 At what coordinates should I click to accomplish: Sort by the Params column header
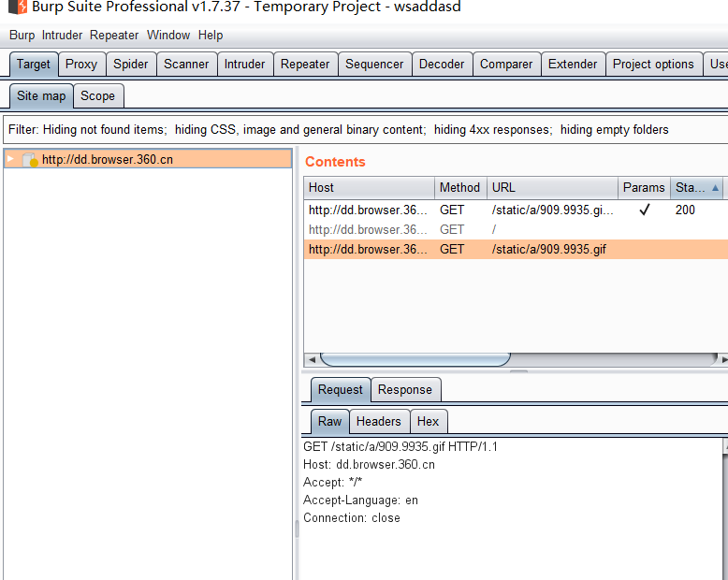point(644,188)
